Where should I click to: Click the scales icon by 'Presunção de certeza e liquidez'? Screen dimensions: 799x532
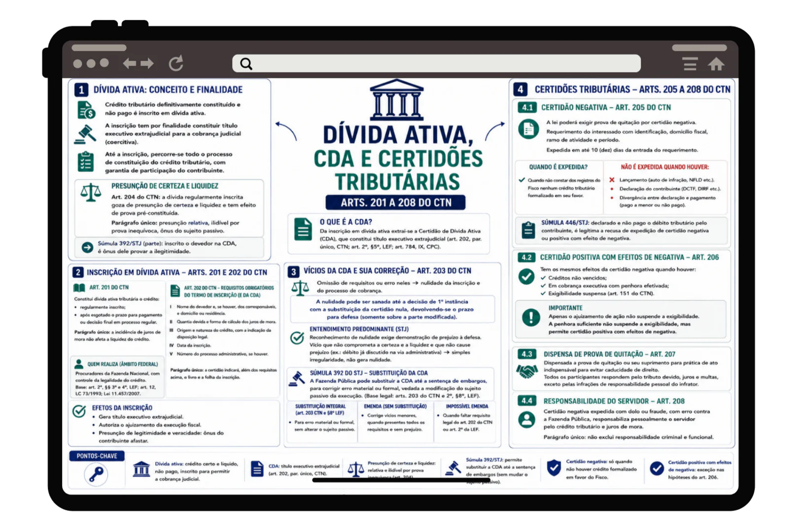pos(91,193)
